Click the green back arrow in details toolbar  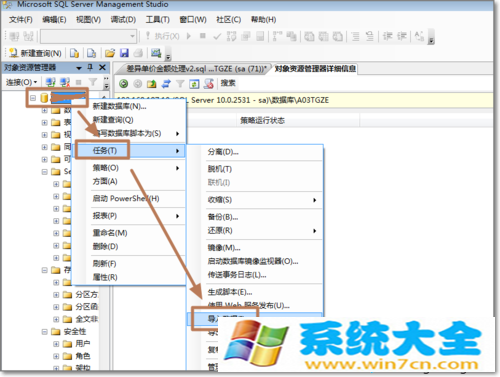coord(124,84)
